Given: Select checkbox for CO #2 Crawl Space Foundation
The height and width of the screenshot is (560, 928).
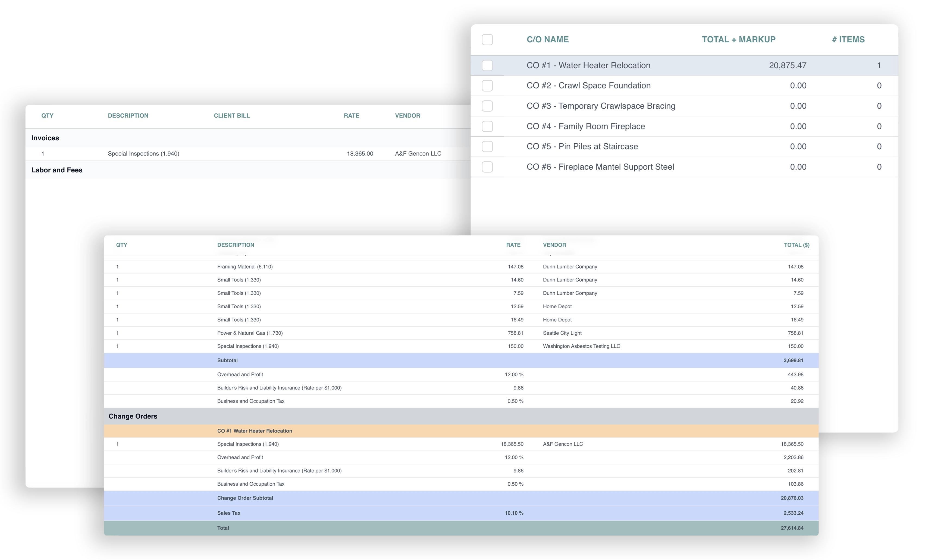Looking at the screenshot, I should point(487,86).
